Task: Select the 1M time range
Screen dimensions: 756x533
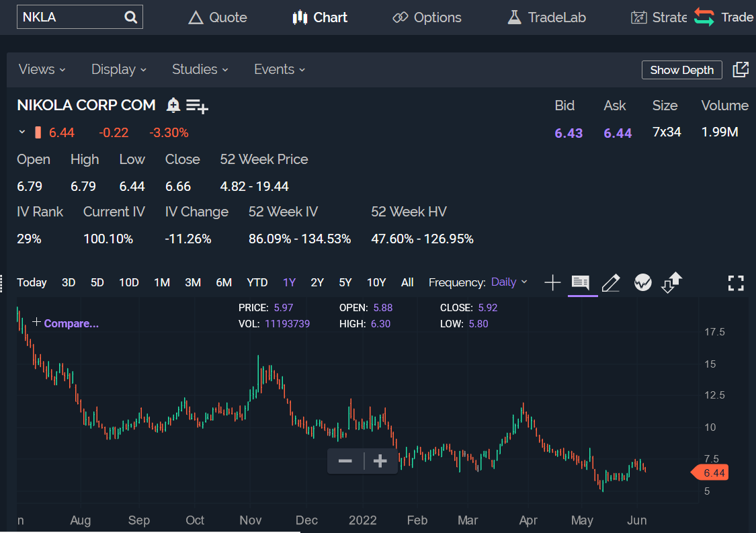Action: coord(162,282)
